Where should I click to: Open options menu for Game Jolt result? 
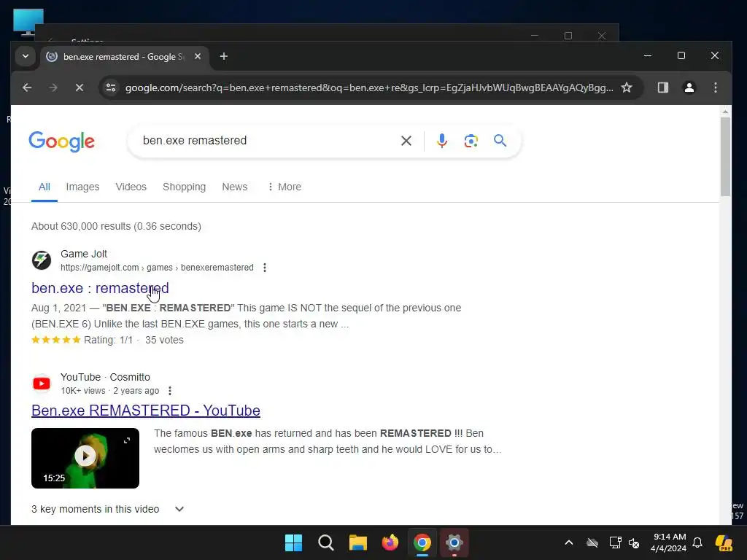(x=265, y=268)
